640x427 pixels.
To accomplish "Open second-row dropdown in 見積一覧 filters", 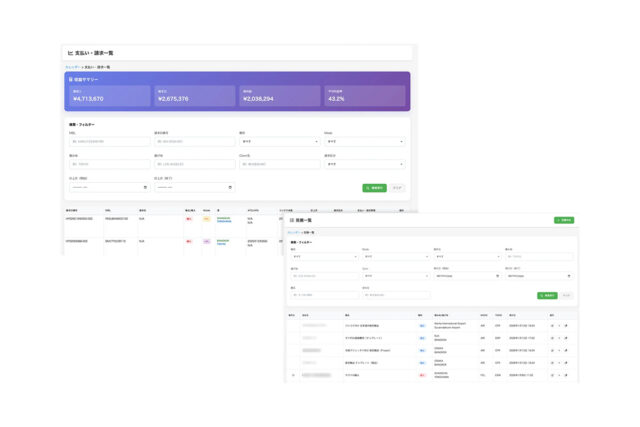I will click(396, 276).
